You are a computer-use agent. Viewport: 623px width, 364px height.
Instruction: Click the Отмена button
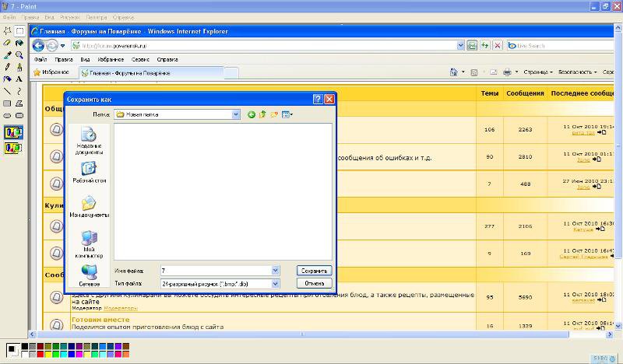coord(314,284)
